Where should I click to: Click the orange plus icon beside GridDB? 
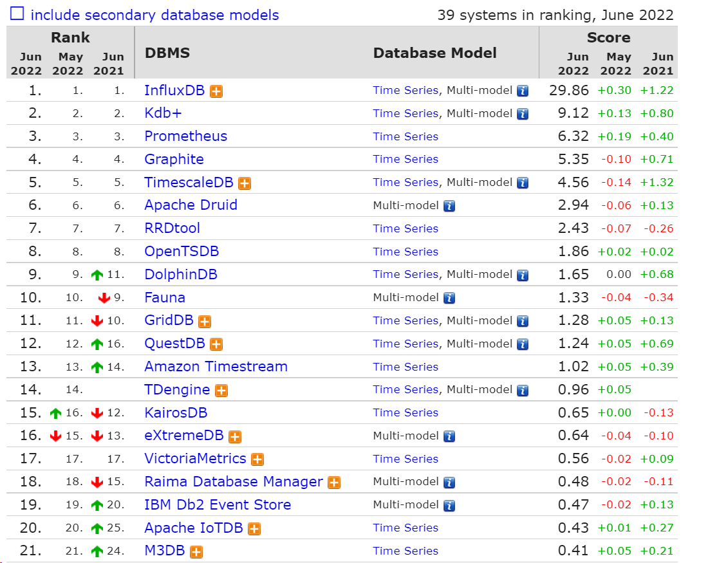point(204,321)
